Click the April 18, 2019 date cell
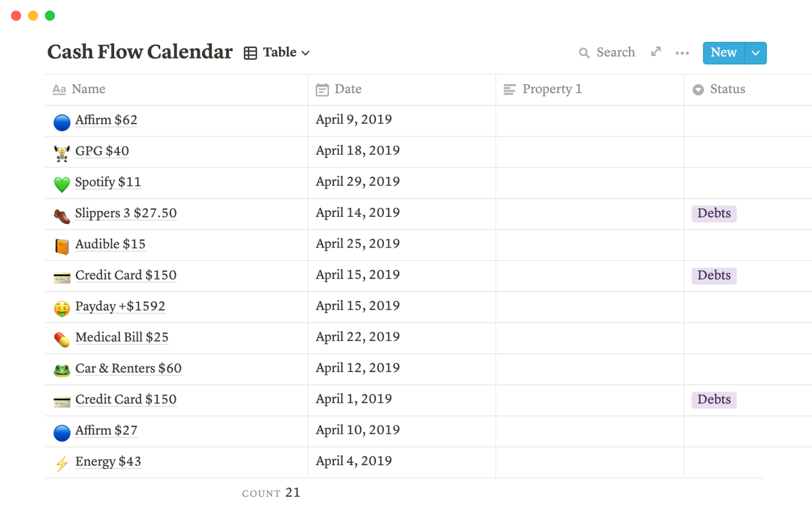 tap(357, 151)
